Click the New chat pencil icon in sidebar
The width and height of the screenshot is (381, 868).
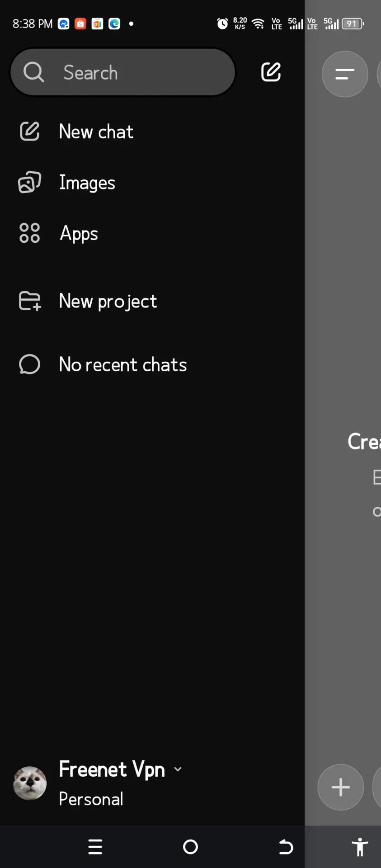coord(29,132)
